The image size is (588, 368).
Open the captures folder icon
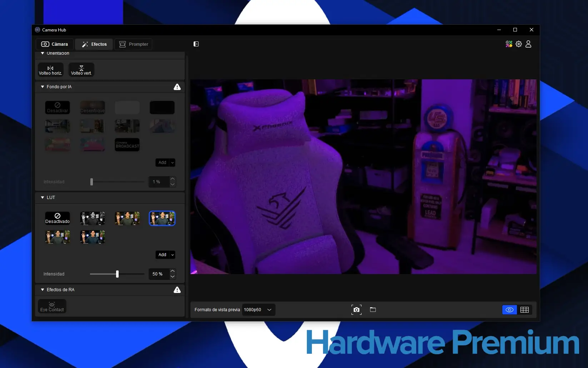point(373,310)
